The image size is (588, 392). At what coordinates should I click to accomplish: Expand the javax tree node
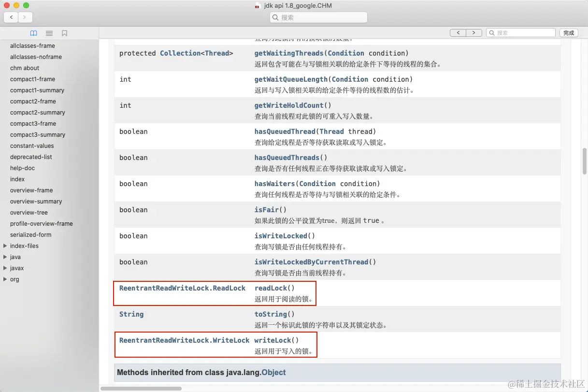(5, 268)
